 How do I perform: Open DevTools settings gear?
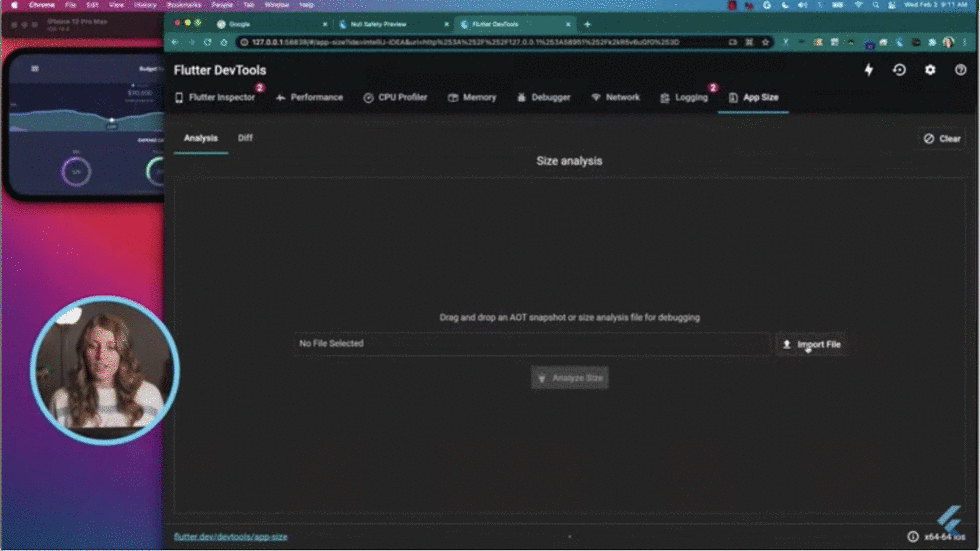pos(930,70)
